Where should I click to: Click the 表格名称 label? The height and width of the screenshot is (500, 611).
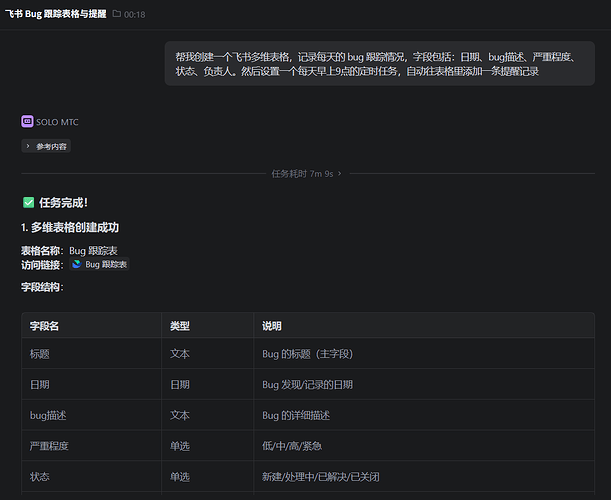pyautogui.click(x=41, y=251)
